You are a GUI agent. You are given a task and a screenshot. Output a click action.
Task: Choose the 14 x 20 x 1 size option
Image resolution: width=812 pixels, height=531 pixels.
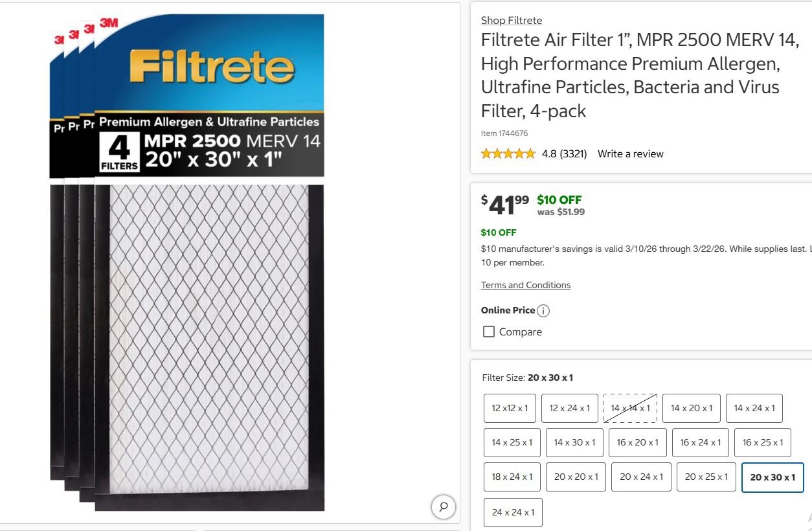tap(691, 408)
